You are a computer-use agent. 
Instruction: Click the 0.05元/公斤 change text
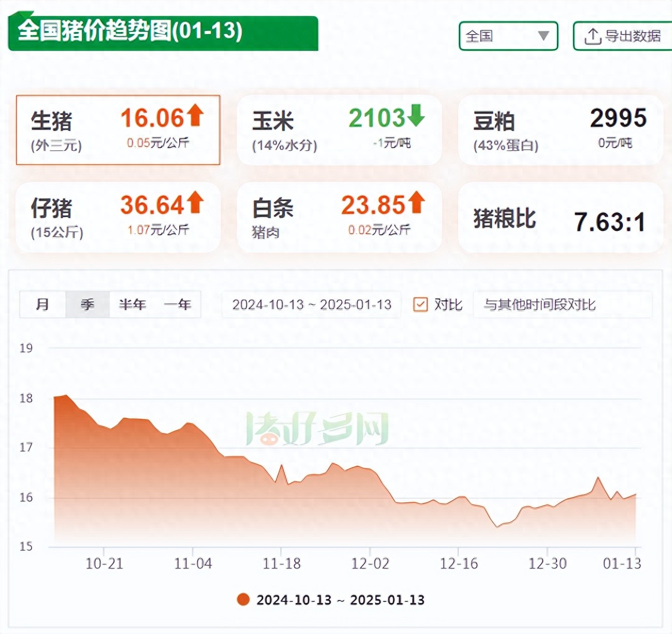[158, 143]
